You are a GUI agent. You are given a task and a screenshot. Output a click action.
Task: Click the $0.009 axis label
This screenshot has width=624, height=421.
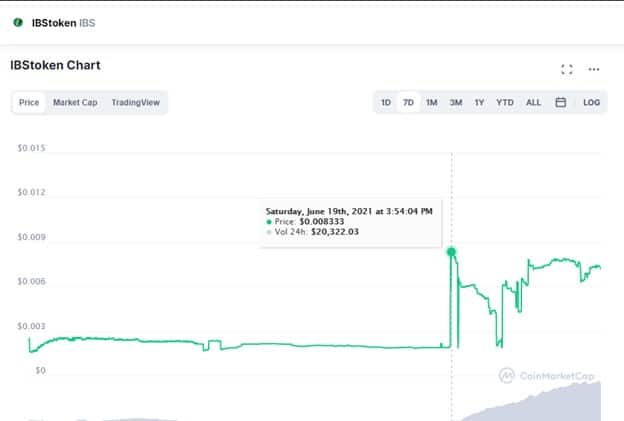pyautogui.click(x=31, y=237)
